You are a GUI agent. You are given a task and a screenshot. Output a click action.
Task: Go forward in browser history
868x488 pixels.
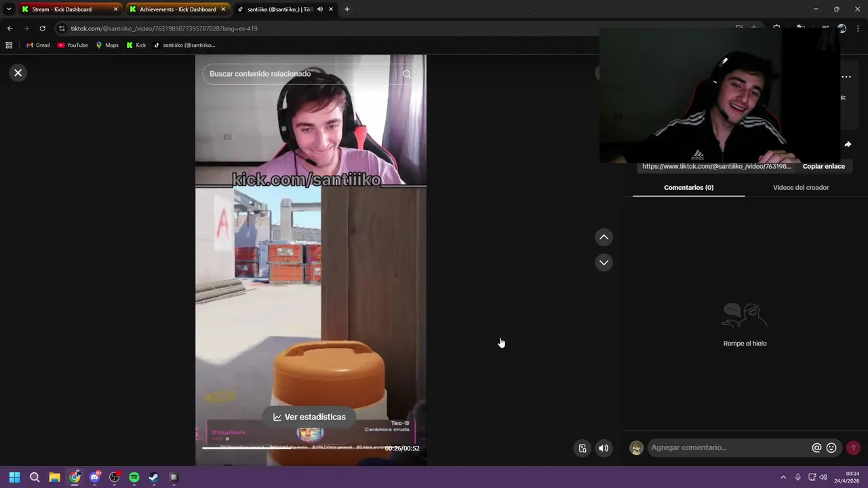click(x=26, y=28)
